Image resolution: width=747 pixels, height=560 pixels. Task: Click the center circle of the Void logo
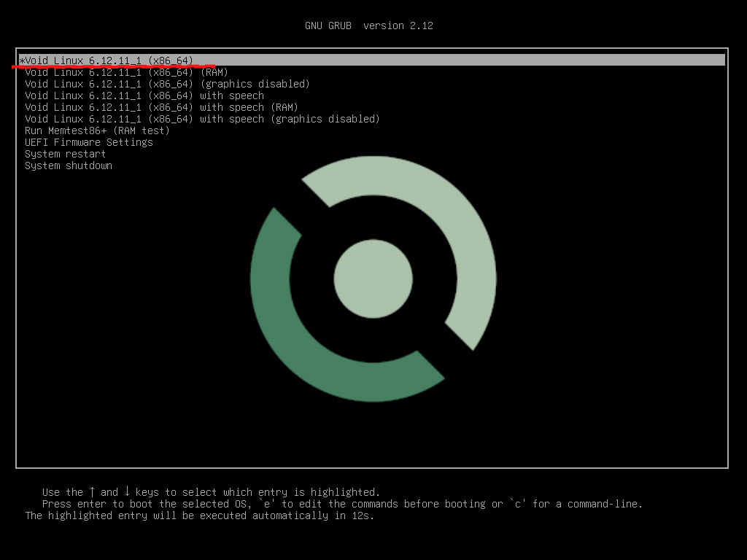(x=373, y=279)
